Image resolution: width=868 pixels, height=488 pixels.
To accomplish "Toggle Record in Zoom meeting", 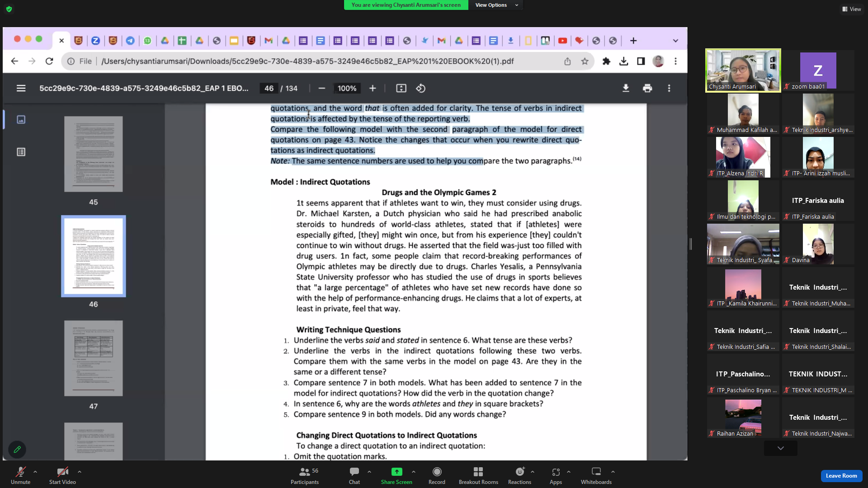I will point(437,476).
